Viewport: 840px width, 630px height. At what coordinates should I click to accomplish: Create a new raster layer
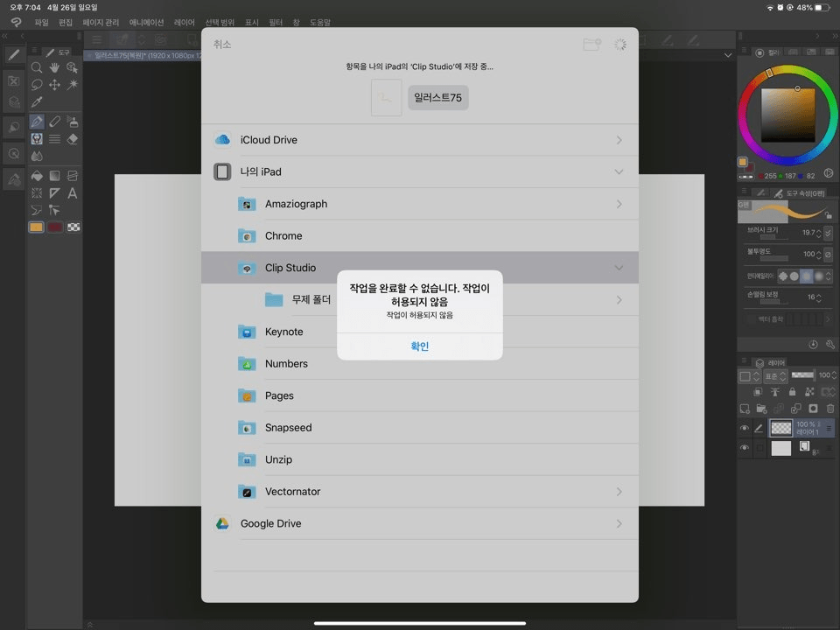click(745, 409)
